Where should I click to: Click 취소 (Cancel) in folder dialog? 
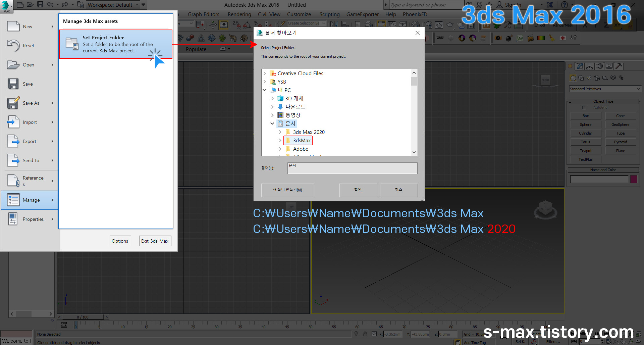click(x=399, y=190)
